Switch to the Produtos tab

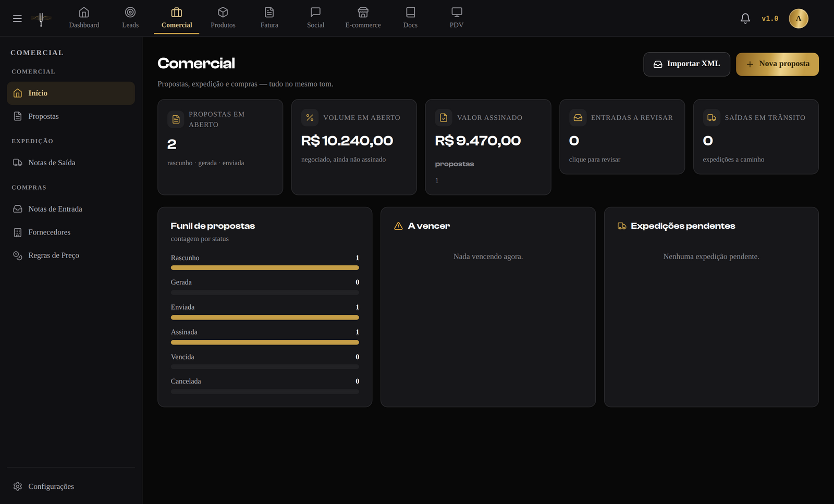(223, 18)
